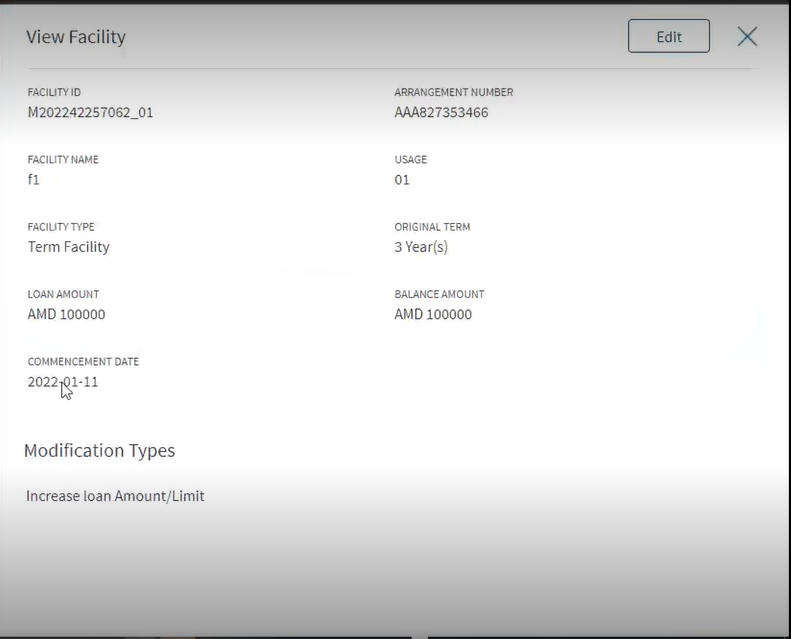This screenshot has height=639, width=791.
Task: Click the ARRANGEMENT NUMBER label
Action: click(454, 92)
